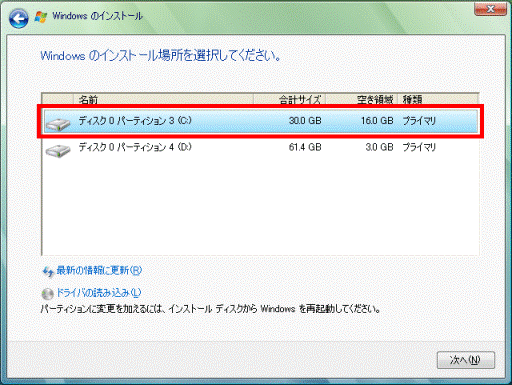This screenshot has width=512, height=385.
Task: Sort by 種類 column header
Action: coord(438,99)
